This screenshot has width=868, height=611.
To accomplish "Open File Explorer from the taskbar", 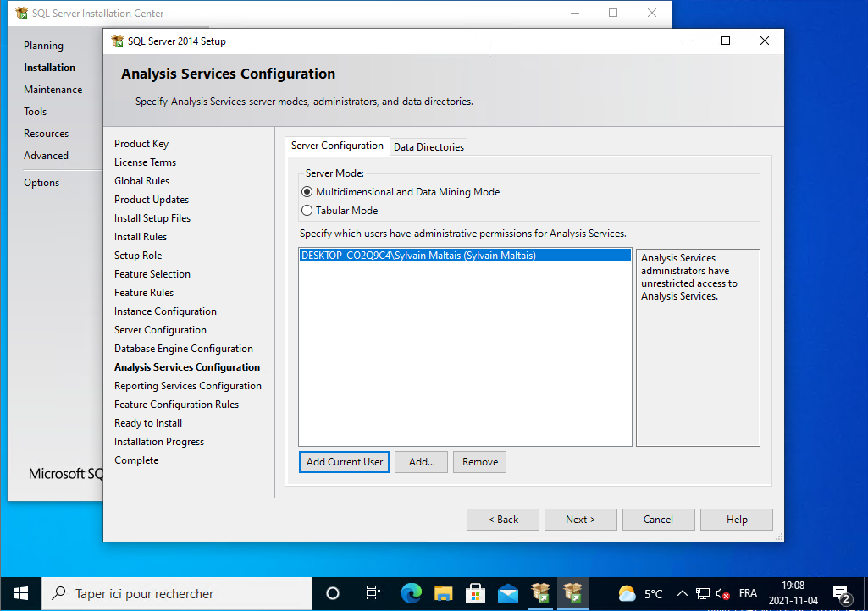I will [x=444, y=593].
